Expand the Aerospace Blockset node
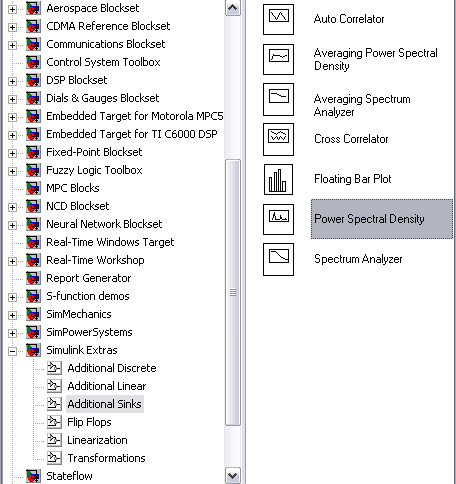Screen dimensions: 456x484 tap(12, 9)
